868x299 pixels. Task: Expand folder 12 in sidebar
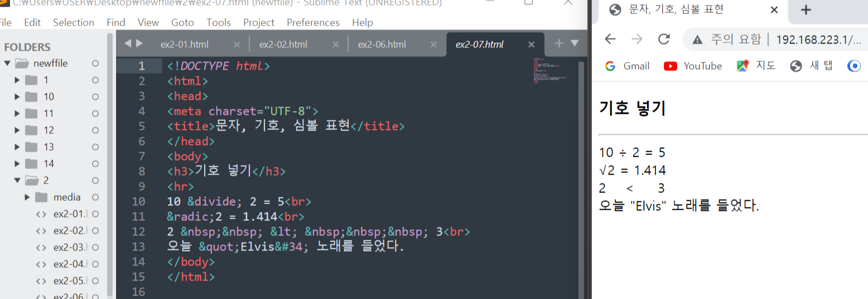(x=18, y=131)
